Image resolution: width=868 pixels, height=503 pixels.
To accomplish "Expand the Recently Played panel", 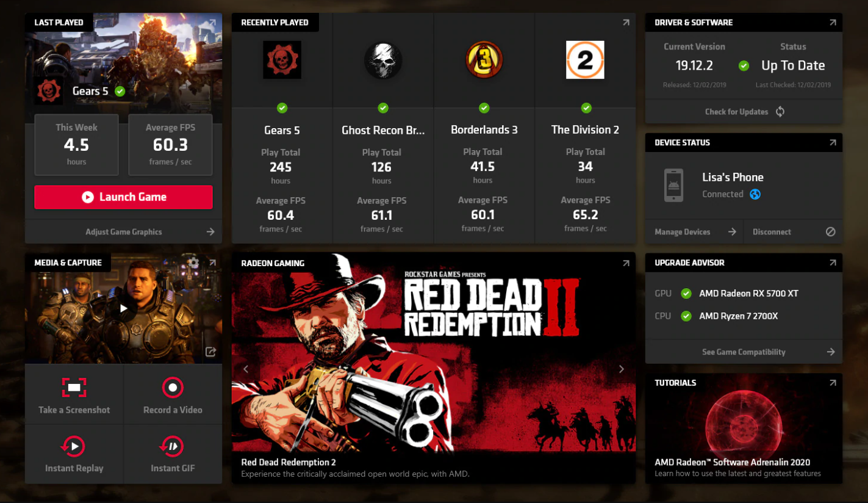I will coord(626,23).
